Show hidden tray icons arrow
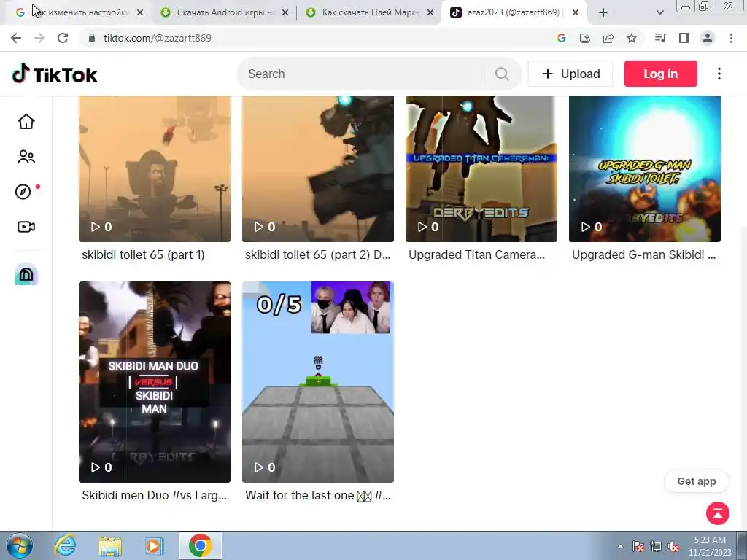This screenshot has width=747, height=560. pos(620,547)
